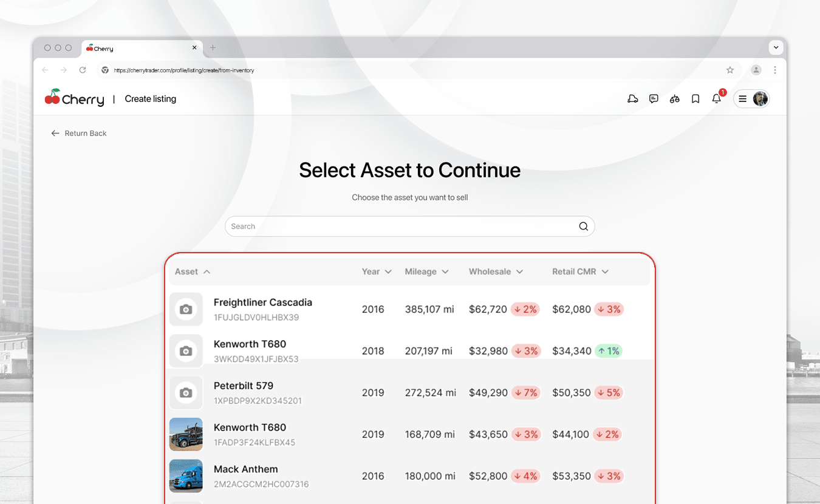Open the Year sort dropdown
The width and height of the screenshot is (820, 504).
(377, 271)
